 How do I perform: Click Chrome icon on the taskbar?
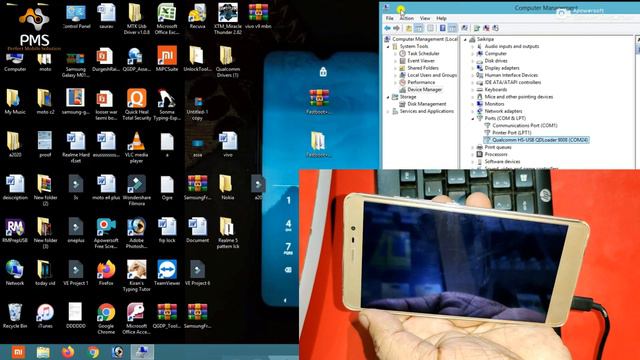point(93,352)
